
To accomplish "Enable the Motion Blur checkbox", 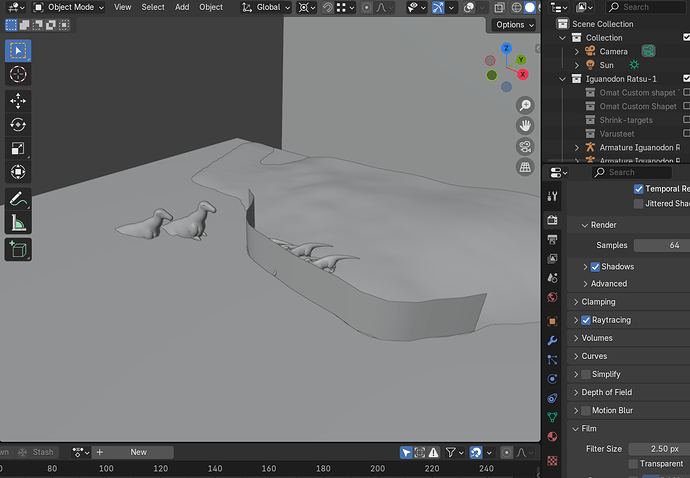I will coord(586,410).
